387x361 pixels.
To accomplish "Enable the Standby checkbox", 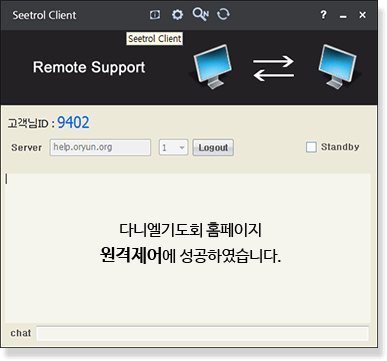I will [311, 147].
